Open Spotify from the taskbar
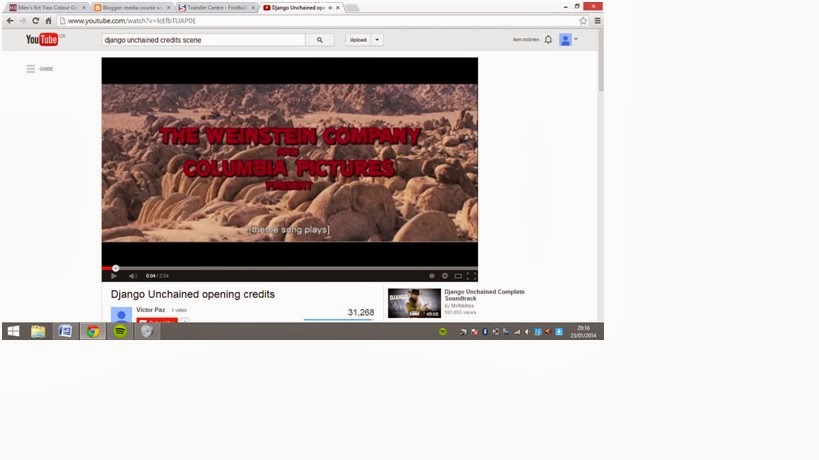This screenshot has height=460, width=819. tap(120, 332)
